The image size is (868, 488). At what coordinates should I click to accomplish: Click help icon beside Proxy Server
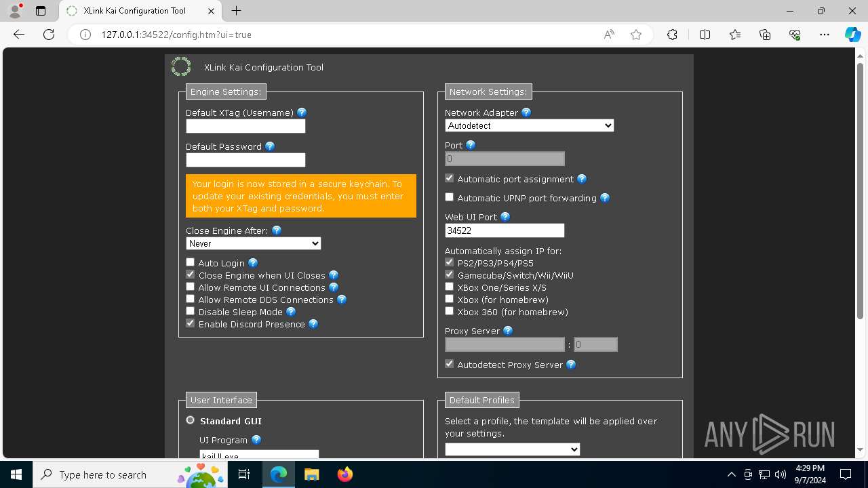pyautogui.click(x=508, y=331)
